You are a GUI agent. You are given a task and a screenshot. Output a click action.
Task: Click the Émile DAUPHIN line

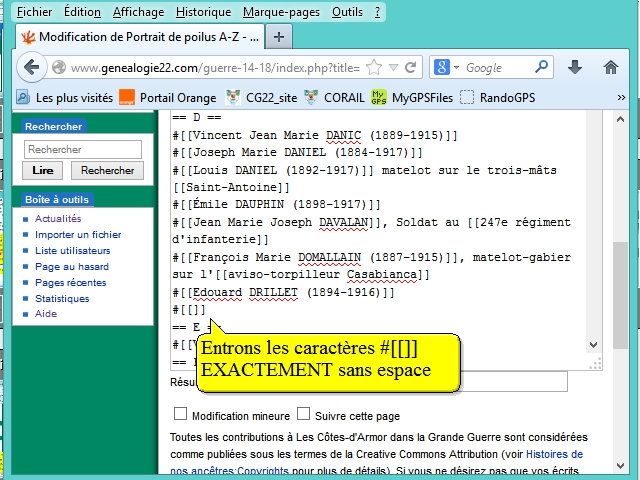(x=276, y=204)
